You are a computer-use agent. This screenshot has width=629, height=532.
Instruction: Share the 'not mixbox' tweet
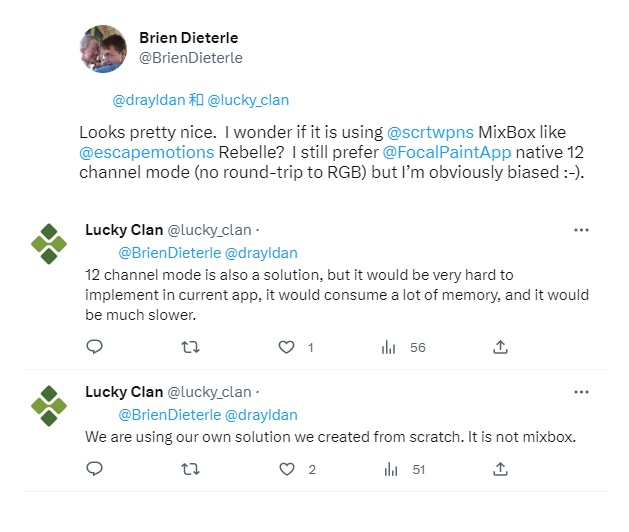[500, 469]
